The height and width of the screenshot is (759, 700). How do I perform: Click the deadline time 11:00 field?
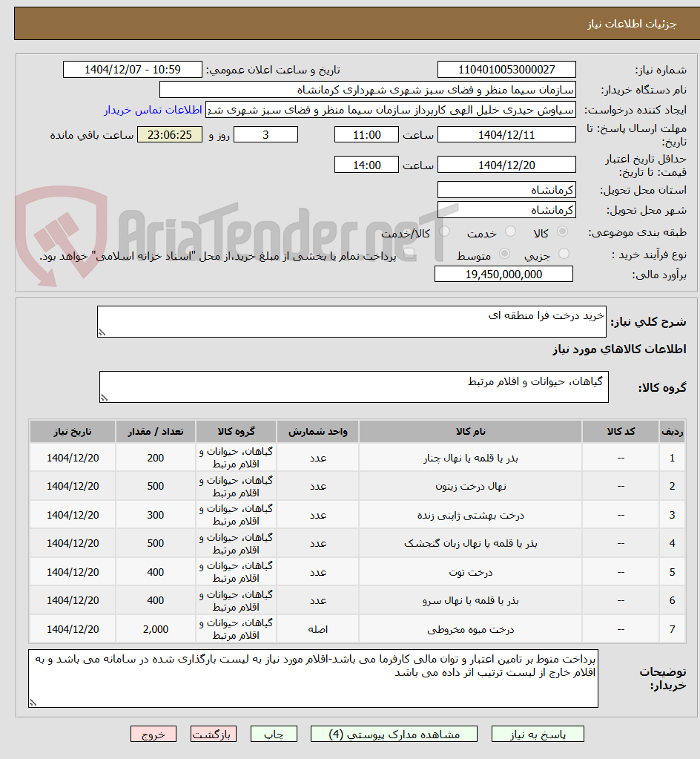(x=367, y=134)
